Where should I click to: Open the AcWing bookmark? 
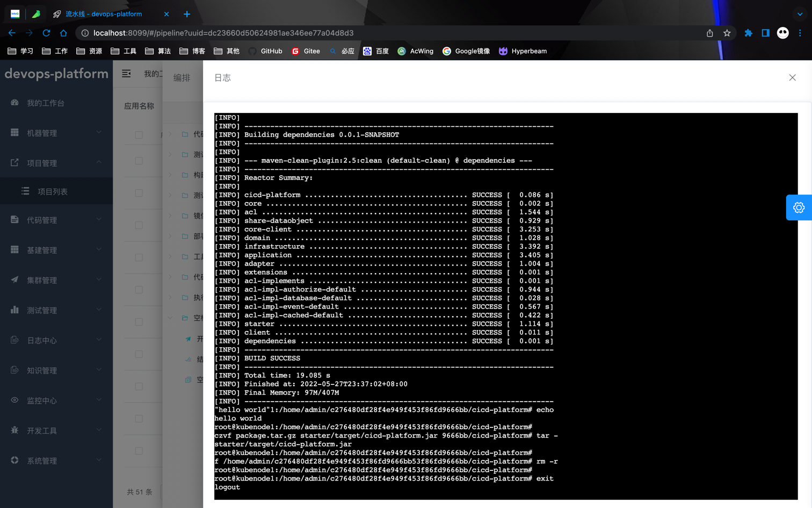coord(416,51)
